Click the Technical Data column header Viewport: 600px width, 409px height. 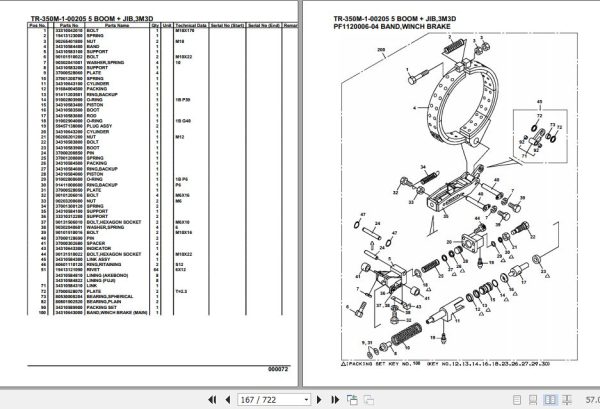(191, 25)
